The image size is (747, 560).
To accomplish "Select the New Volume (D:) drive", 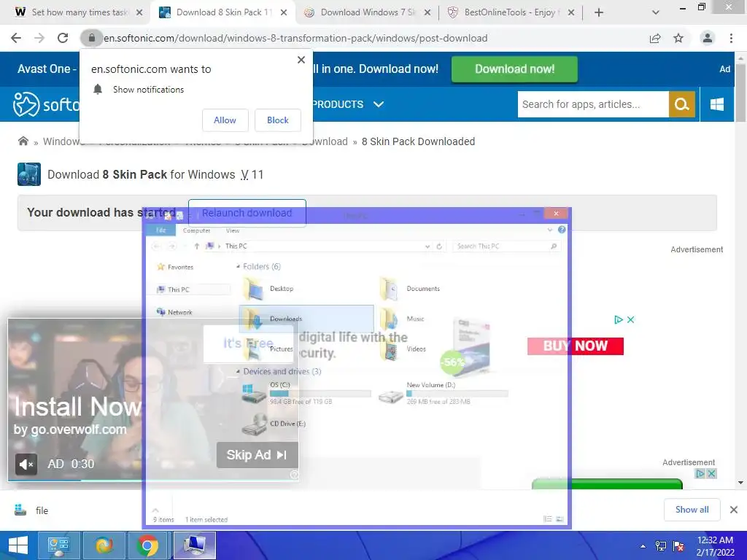I will pyautogui.click(x=443, y=393).
